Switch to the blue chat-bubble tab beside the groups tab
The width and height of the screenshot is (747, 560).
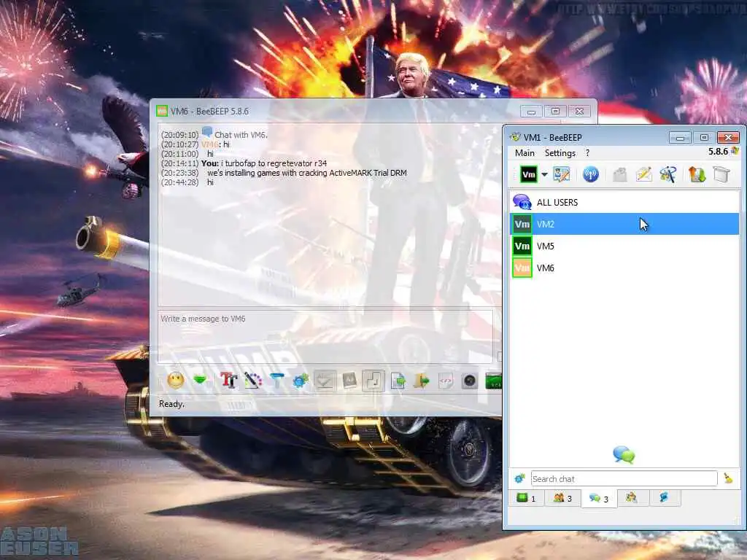(664, 497)
